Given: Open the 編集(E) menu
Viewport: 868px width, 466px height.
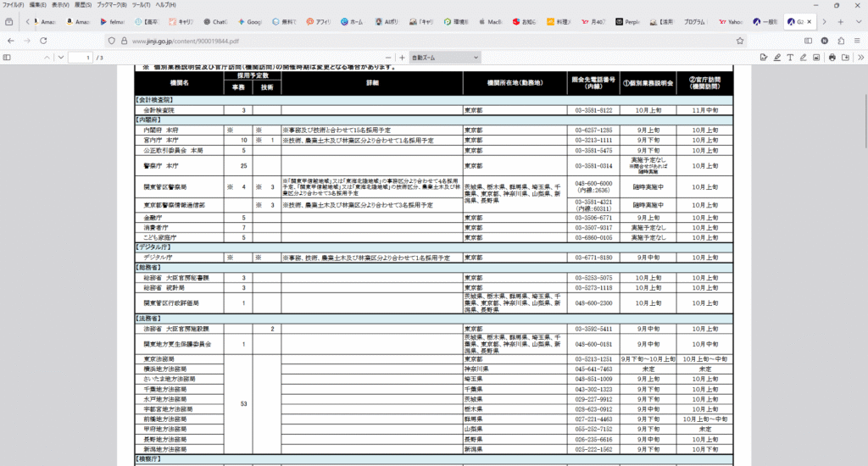Looking at the screenshot, I should (37, 5).
